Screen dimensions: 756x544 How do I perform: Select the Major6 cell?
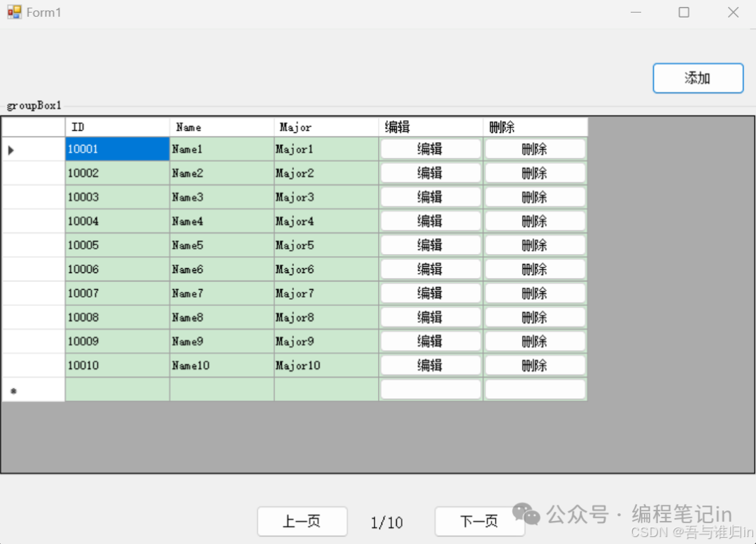tap(325, 270)
